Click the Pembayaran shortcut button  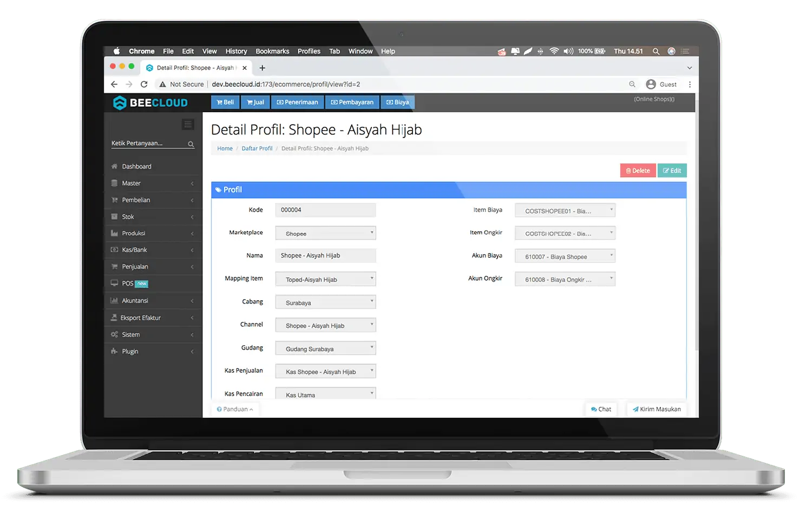pyautogui.click(x=352, y=102)
